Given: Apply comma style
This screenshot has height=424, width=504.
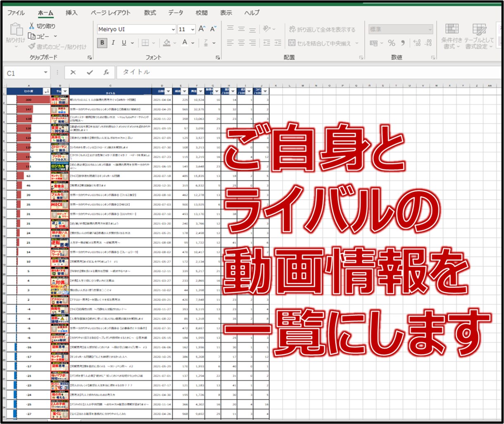Looking at the screenshot, I should click(x=403, y=43).
